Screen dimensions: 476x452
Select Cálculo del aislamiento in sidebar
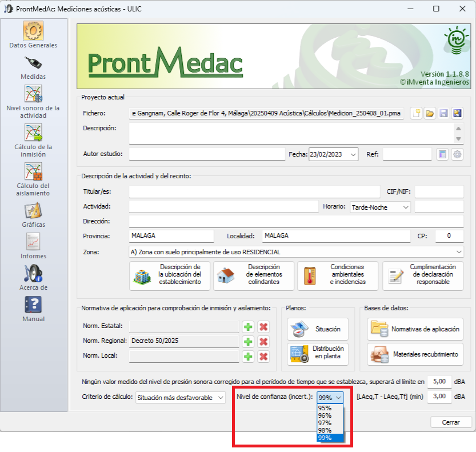point(33,179)
